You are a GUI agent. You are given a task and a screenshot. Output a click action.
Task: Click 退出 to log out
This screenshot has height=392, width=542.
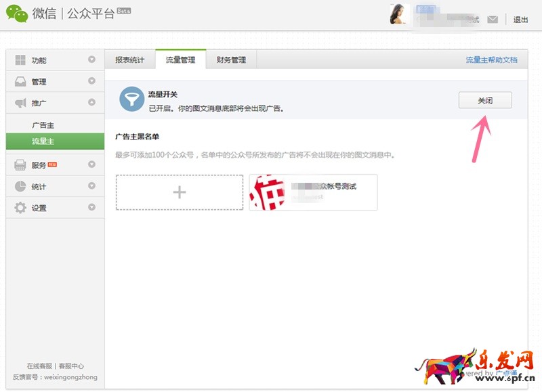[520, 20]
